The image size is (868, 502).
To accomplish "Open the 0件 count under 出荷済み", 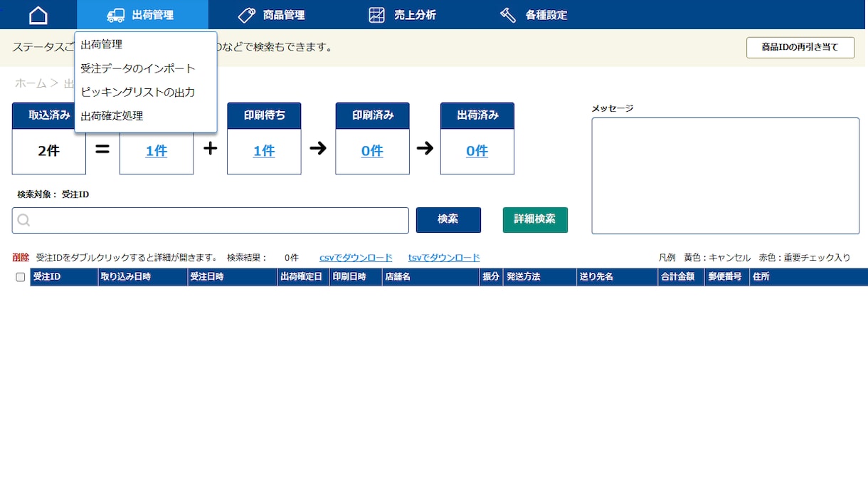I will (477, 151).
